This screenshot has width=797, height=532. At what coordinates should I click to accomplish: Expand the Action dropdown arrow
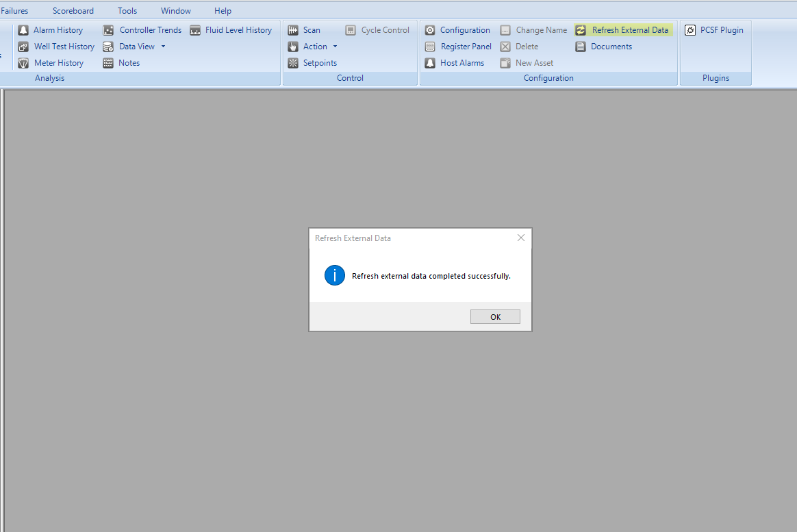[335, 47]
